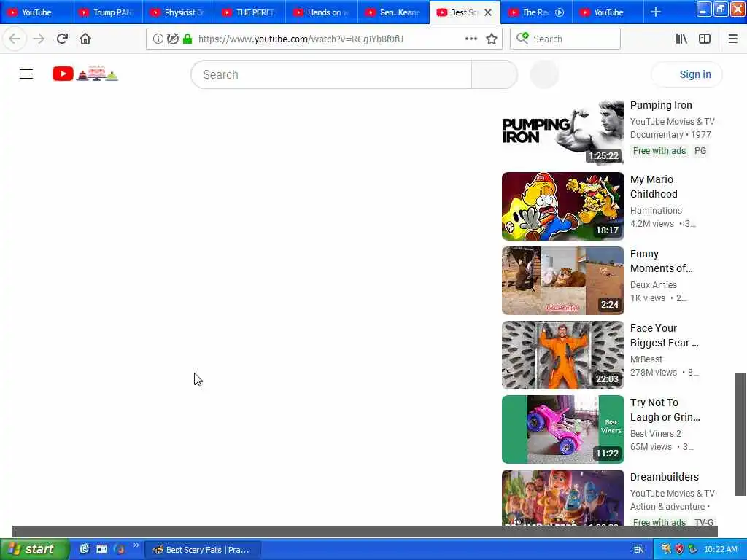Screen dimensions: 747x560
Task: Open the Firefox hamburger menu
Action: click(x=732, y=39)
